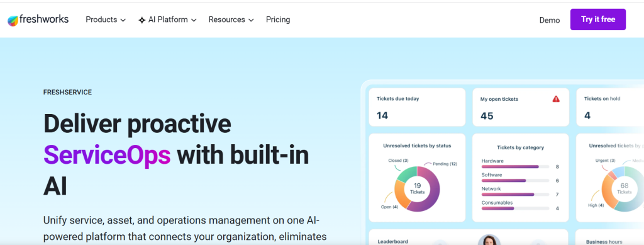Click the Leaderboard card title

pyautogui.click(x=392, y=242)
